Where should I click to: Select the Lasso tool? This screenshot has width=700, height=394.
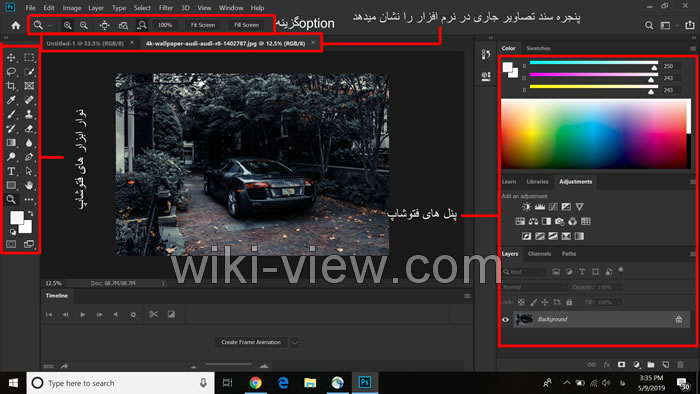click(x=11, y=72)
